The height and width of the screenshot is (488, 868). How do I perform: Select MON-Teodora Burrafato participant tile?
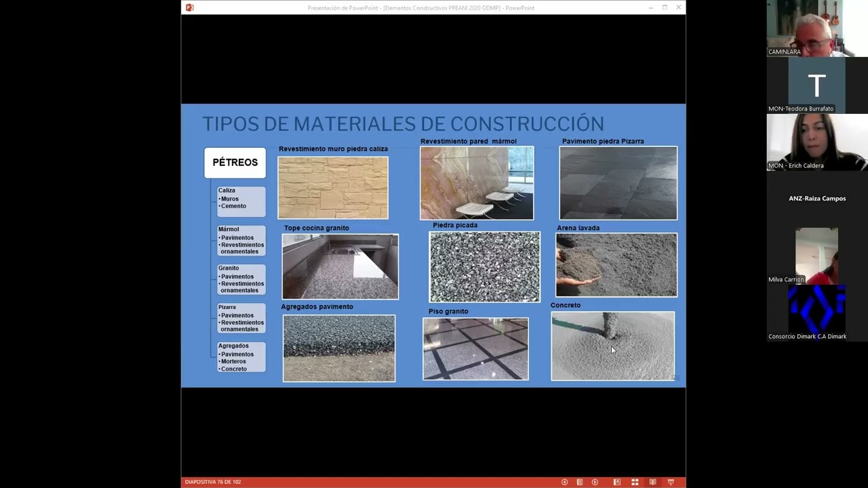pyautogui.click(x=817, y=85)
